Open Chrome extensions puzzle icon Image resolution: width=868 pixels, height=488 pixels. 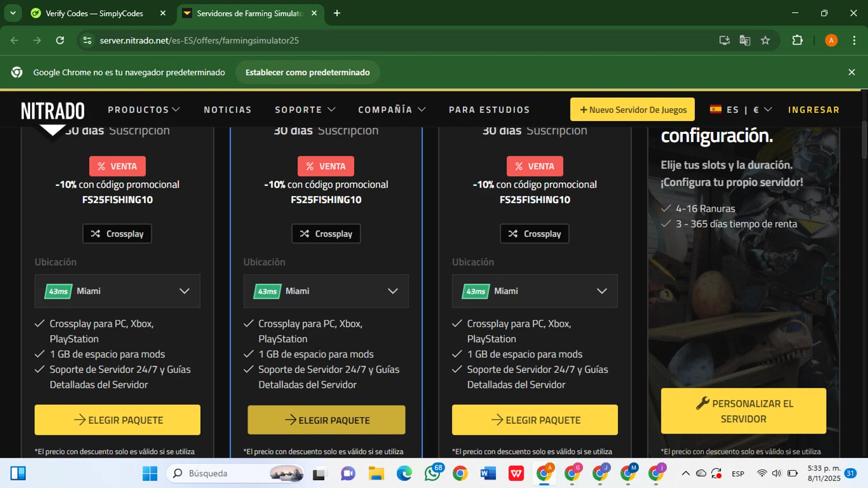coord(797,41)
